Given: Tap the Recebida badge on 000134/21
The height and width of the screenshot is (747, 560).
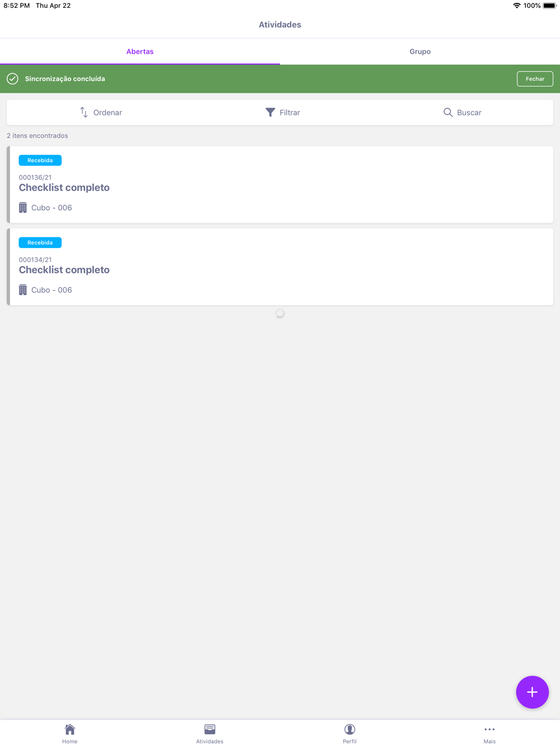Looking at the screenshot, I should pyautogui.click(x=40, y=242).
